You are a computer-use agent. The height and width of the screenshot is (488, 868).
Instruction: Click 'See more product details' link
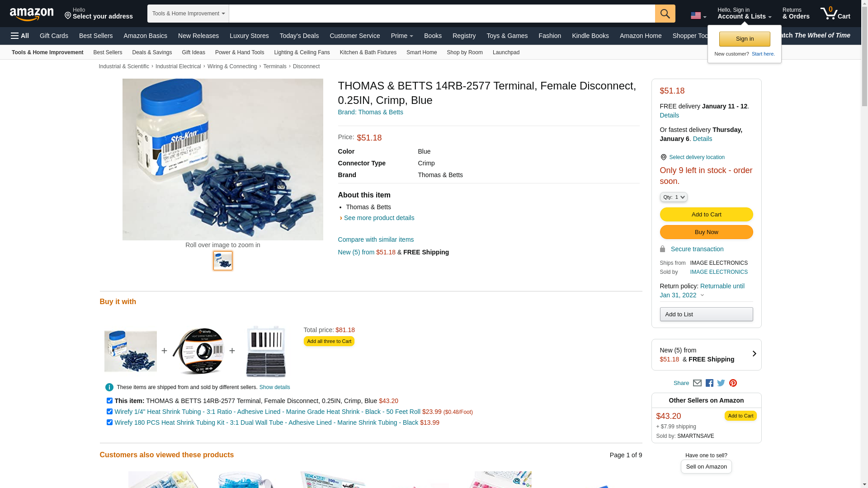[379, 218]
